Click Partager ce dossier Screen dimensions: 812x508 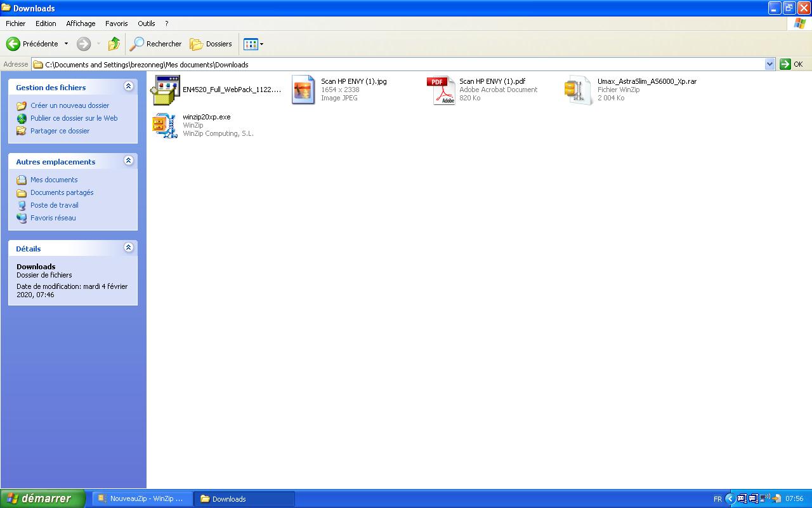coord(60,131)
